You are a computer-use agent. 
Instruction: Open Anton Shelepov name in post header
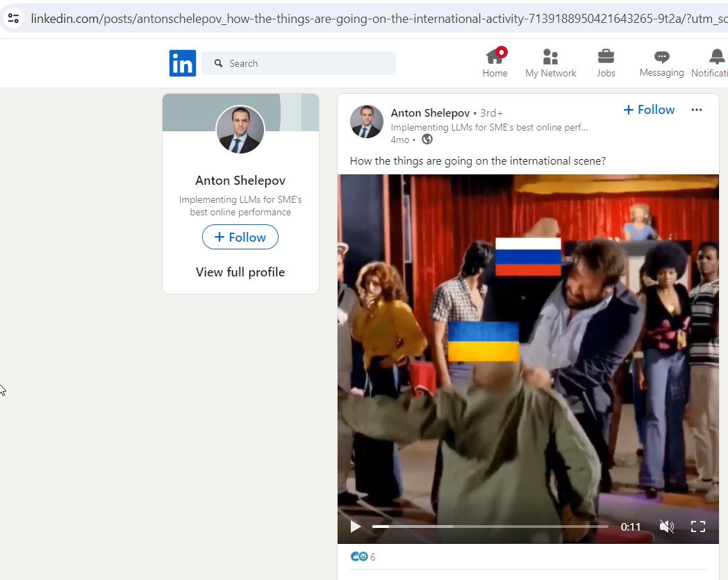click(x=431, y=113)
